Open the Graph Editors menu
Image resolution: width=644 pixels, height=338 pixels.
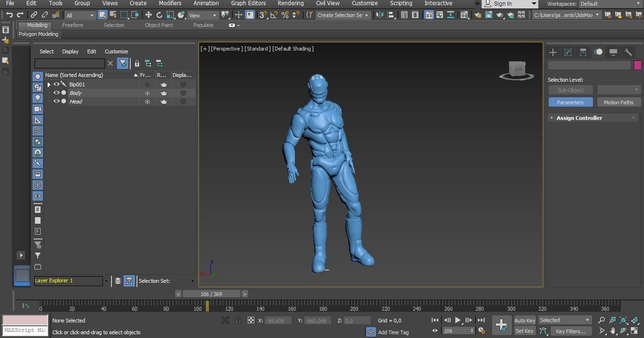pos(248,3)
